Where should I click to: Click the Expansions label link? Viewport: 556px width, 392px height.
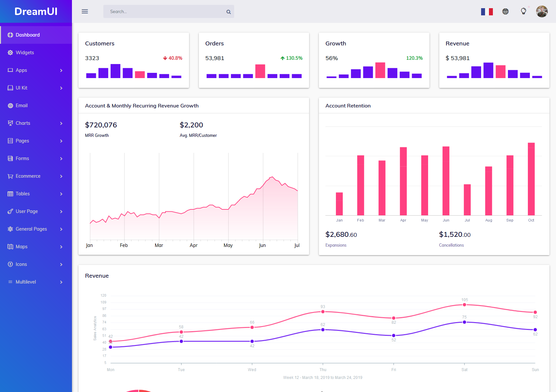336,245
